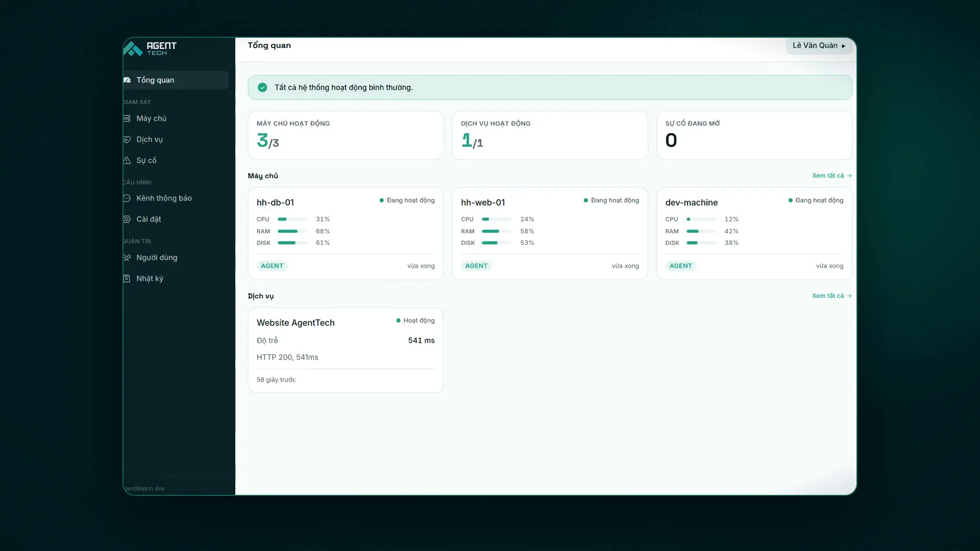Open the Website AgentTech service title
Viewport: 980px width, 551px height.
(296, 323)
